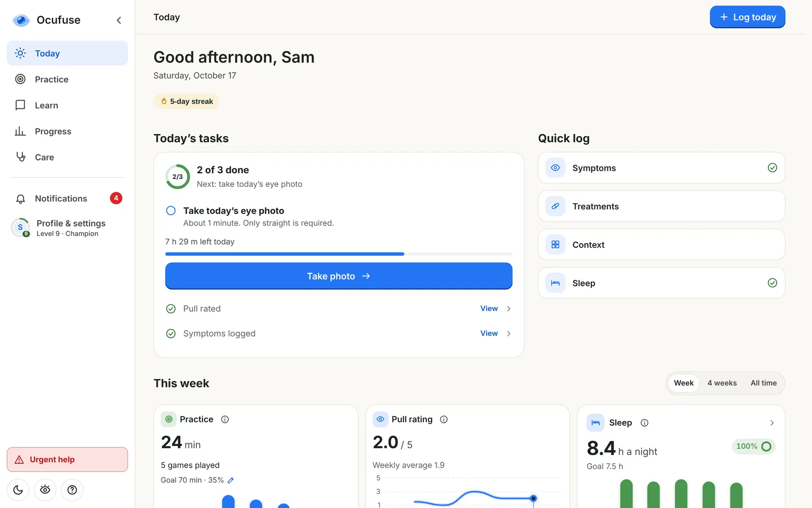Click the Ocufuse eye logo
The image size is (812, 508).
tap(21, 20)
